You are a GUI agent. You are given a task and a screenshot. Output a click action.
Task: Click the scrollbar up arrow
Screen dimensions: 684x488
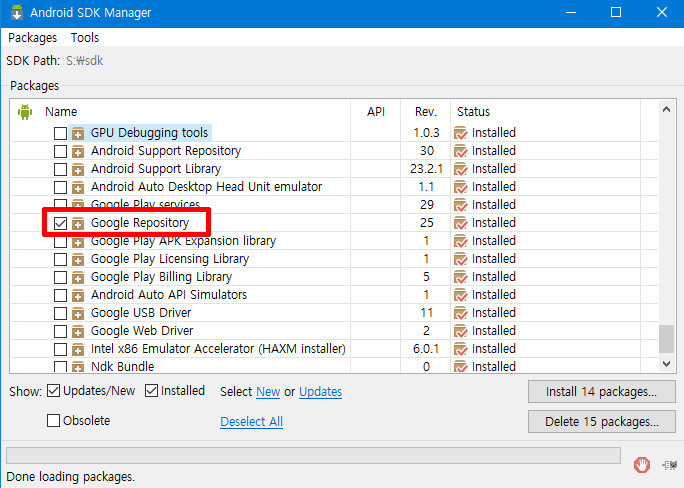(666, 109)
